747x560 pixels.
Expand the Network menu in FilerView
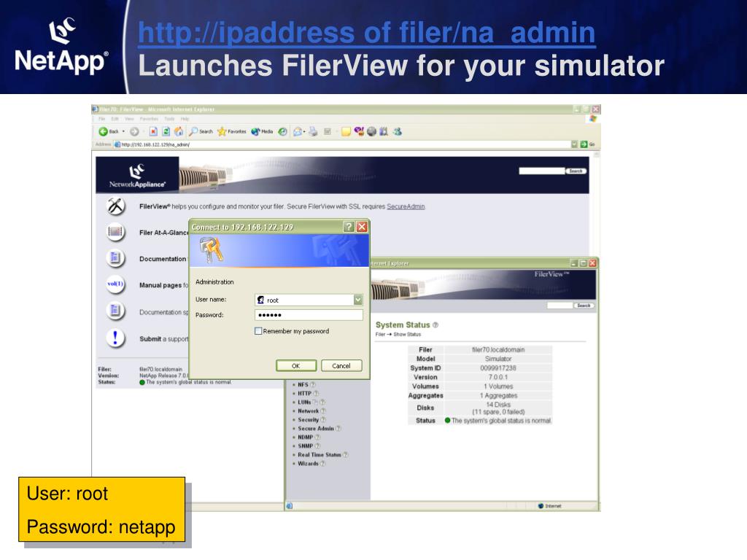309,411
